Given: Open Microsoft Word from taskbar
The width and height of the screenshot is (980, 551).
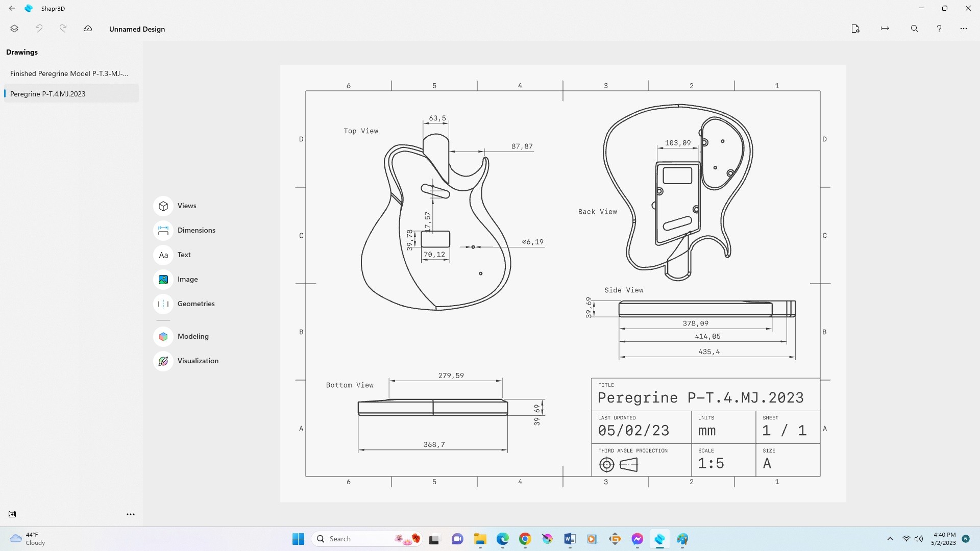Looking at the screenshot, I should click(x=570, y=539).
